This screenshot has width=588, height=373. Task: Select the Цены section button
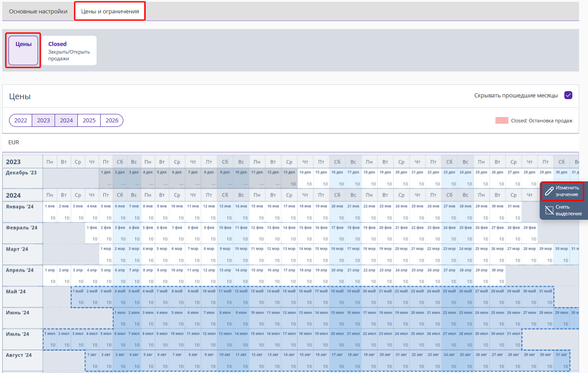pyautogui.click(x=23, y=50)
